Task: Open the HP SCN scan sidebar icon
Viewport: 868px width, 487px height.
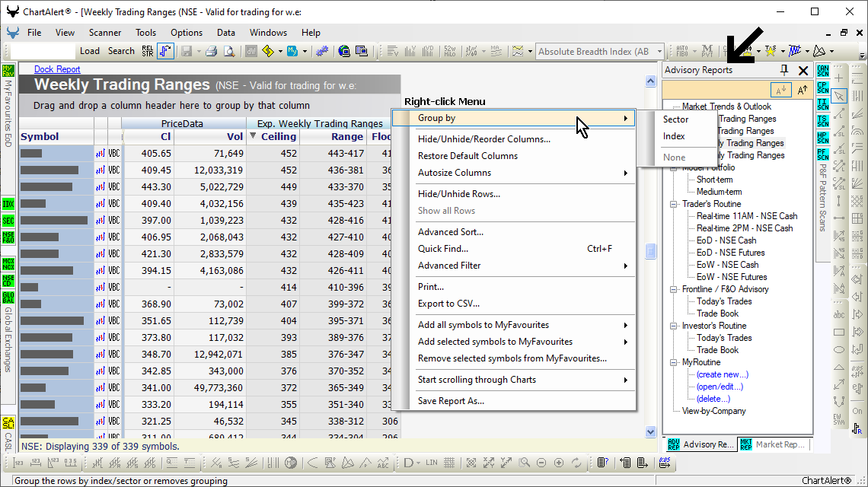Action: [823, 137]
